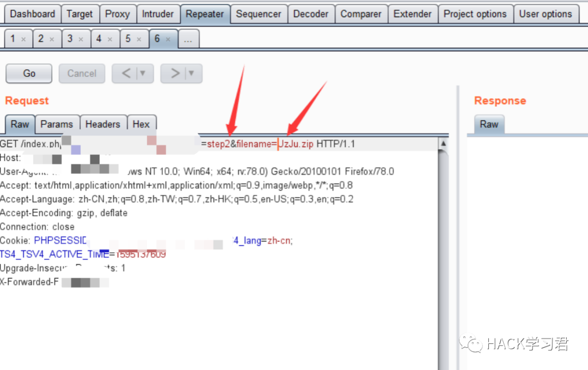Switch to the Headers request view

(x=103, y=124)
